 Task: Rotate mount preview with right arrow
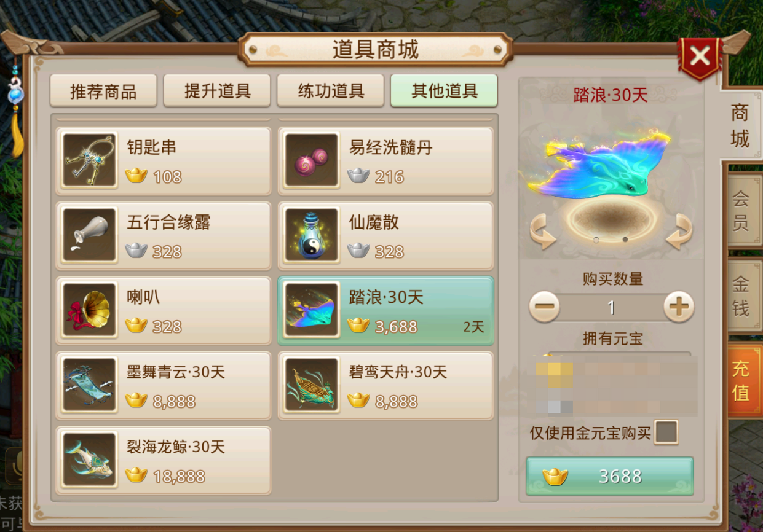pos(679,231)
